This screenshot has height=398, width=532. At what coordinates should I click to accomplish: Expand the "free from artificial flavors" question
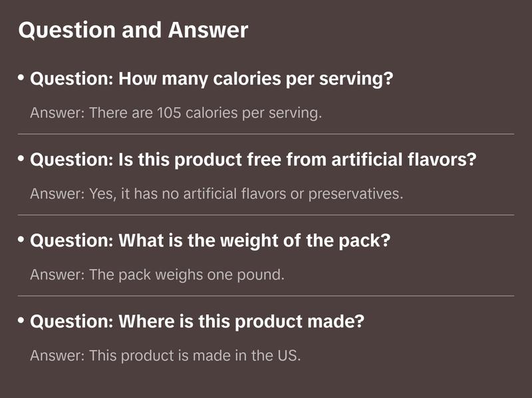click(253, 160)
